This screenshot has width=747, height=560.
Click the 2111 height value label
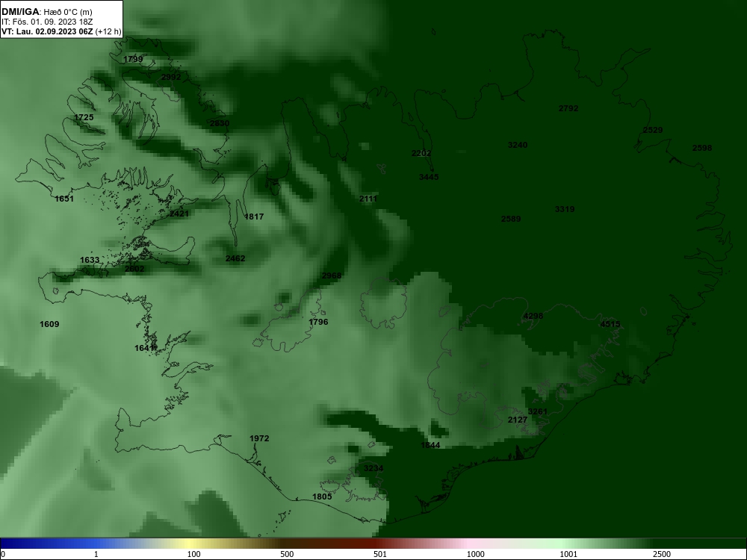point(368,199)
